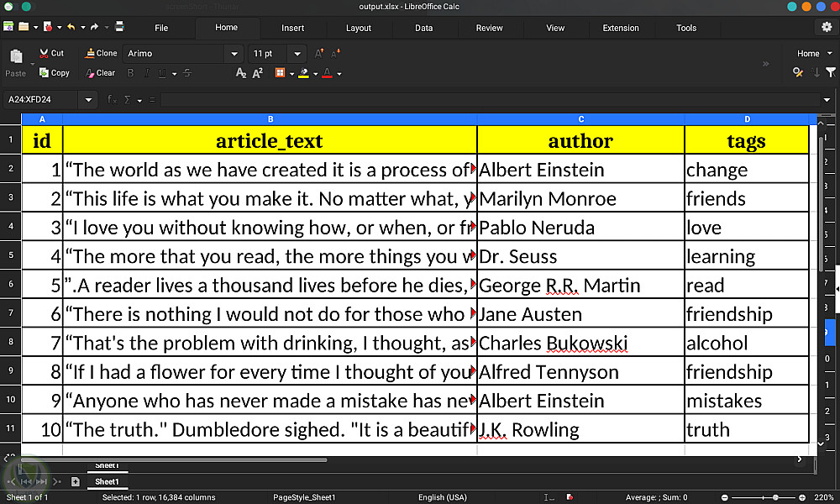This screenshot has height=504, width=840.
Task: Click the Paste clipboard icon
Action: tap(16, 55)
